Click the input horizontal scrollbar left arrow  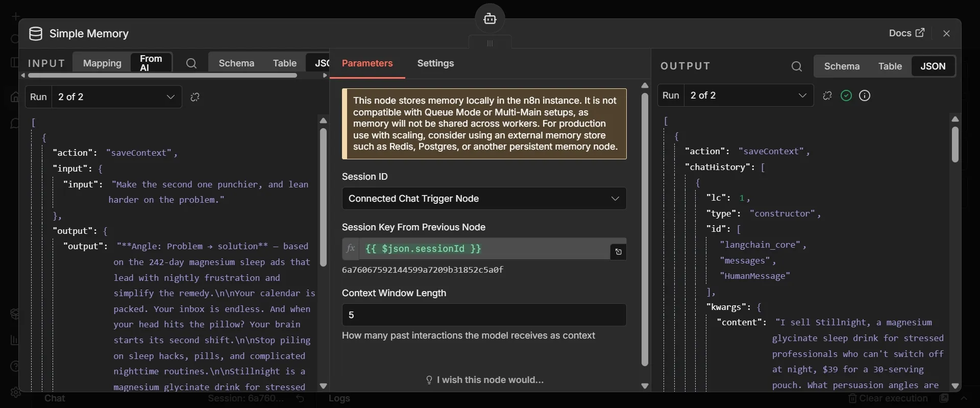(x=23, y=76)
